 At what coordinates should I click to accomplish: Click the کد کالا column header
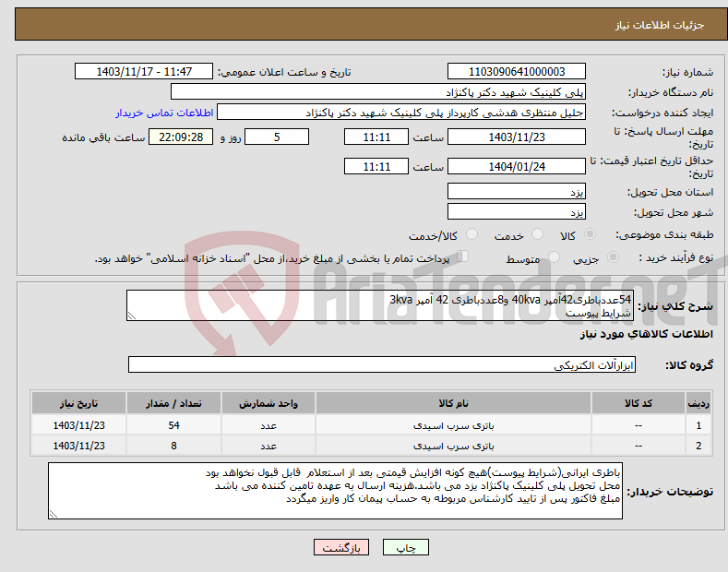(638, 403)
